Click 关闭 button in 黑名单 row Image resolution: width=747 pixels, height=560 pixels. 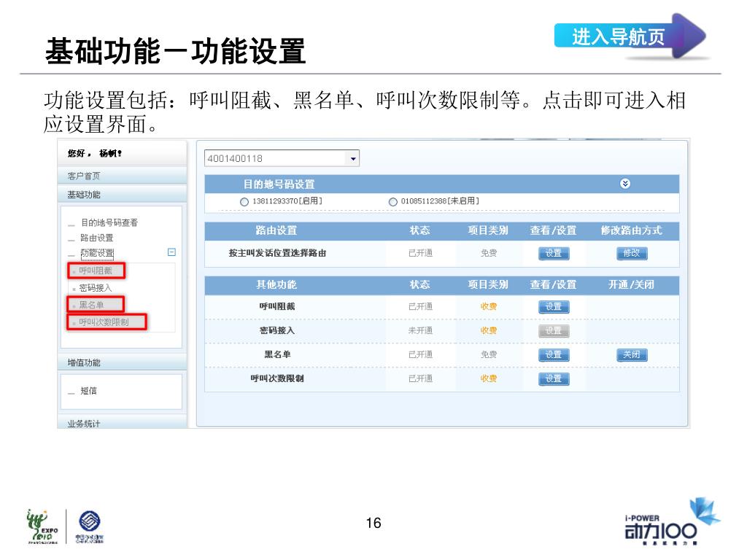[x=632, y=355]
